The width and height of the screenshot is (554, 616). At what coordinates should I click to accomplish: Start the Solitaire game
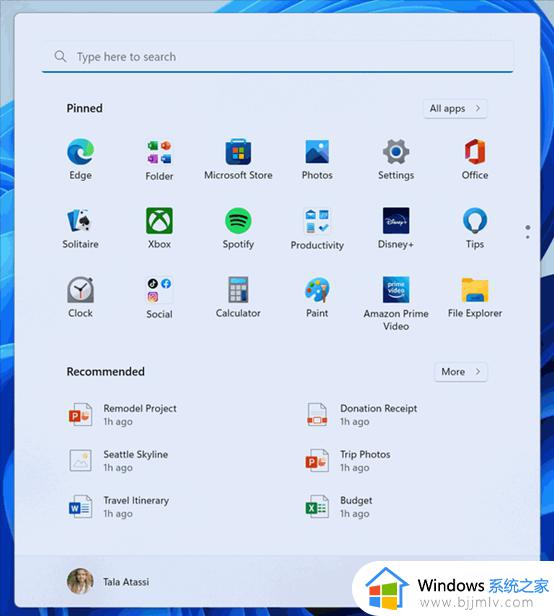[81, 228]
